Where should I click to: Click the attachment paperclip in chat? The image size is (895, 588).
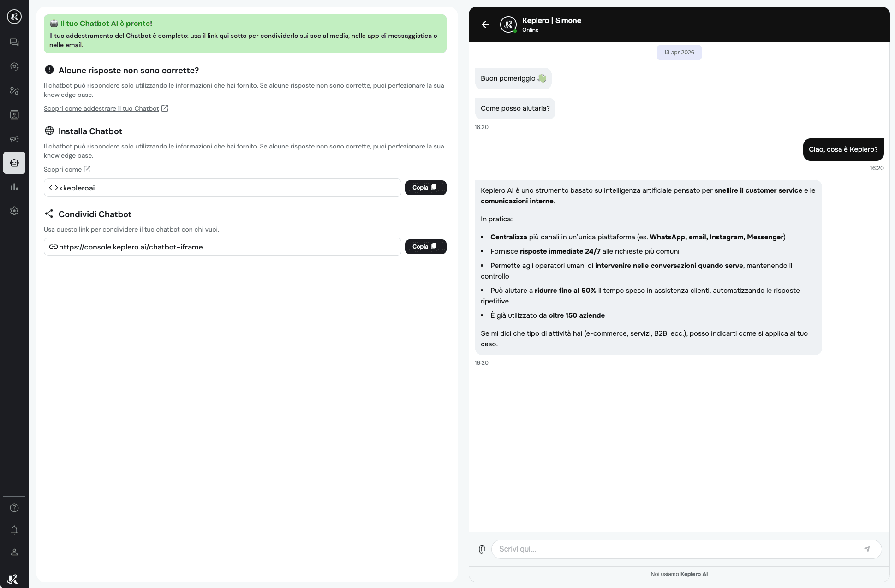pyautogui.click(x=482, y=549)
